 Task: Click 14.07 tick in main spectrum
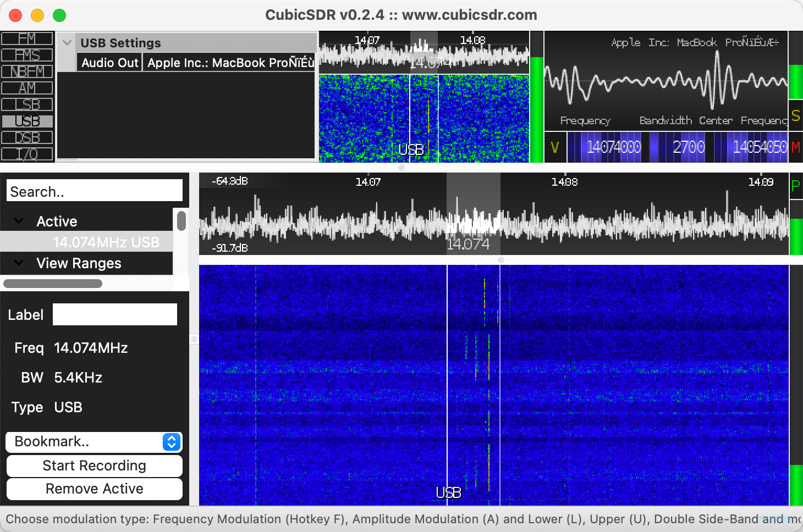368,182
